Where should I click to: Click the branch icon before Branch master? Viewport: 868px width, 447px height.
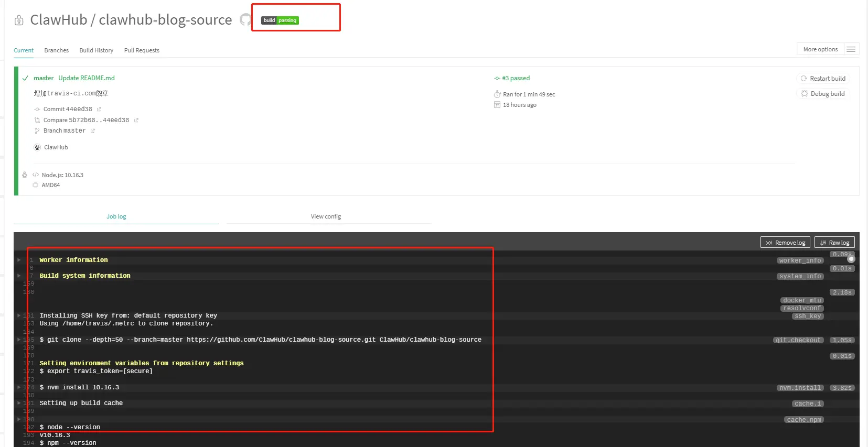click(37, 130)
